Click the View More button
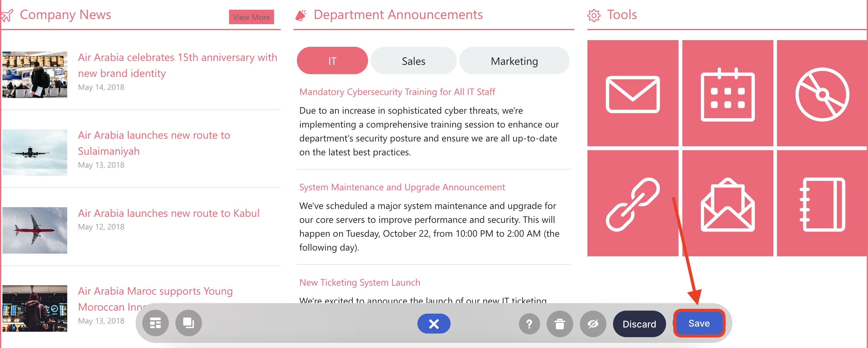The height and width of the screenshot is (348, 868). [251, 17]
